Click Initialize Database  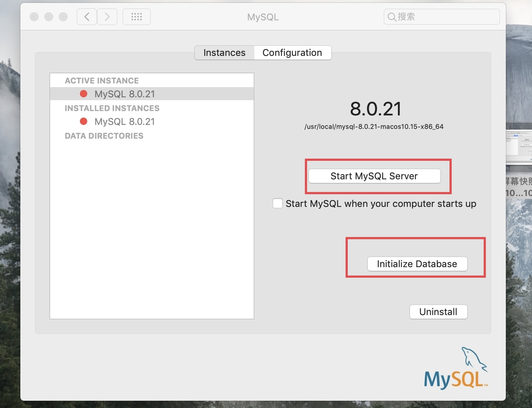(417, 264)
